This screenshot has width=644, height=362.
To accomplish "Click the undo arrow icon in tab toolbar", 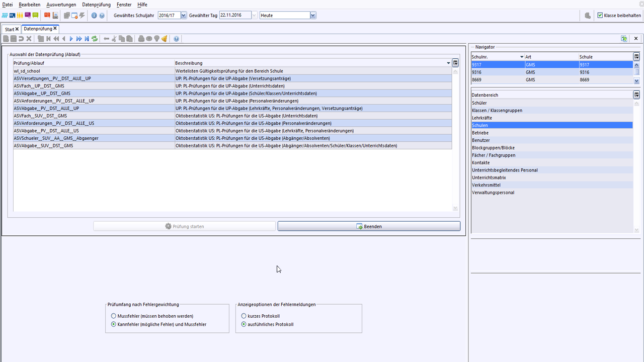I will pyautogui.click(x=21, y=39).
